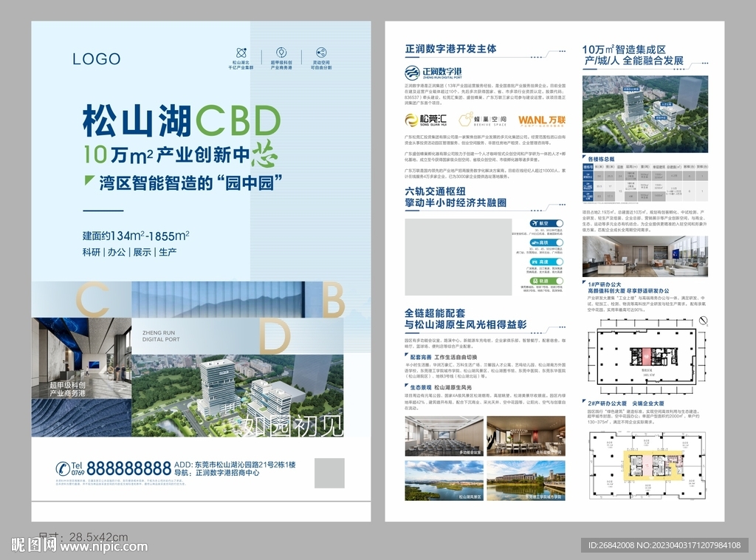Click the large gold letter C
The image size is (756, 560).
point(93,299)
